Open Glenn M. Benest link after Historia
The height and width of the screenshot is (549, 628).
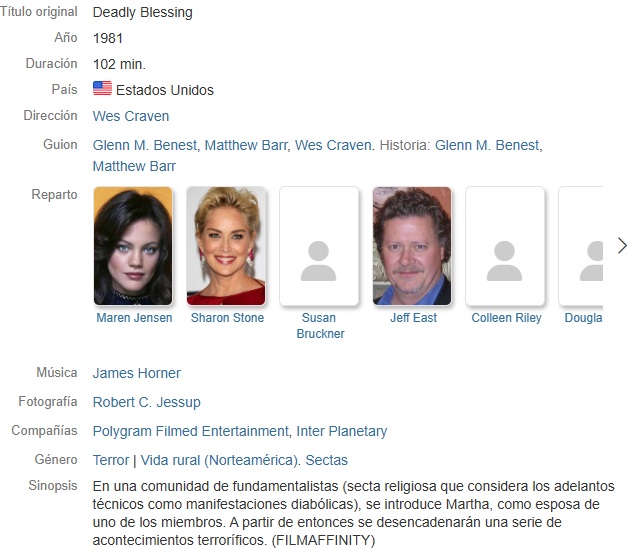tap(487, 145)
